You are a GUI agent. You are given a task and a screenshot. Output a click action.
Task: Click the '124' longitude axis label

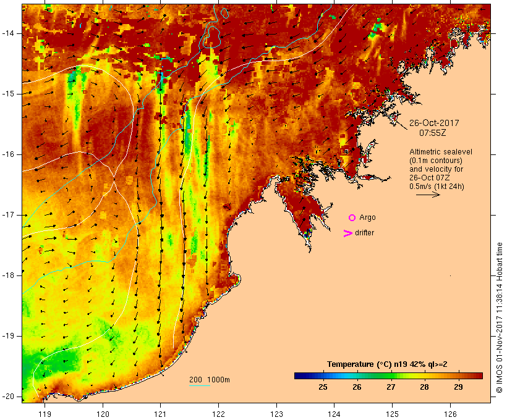(334, 414)
